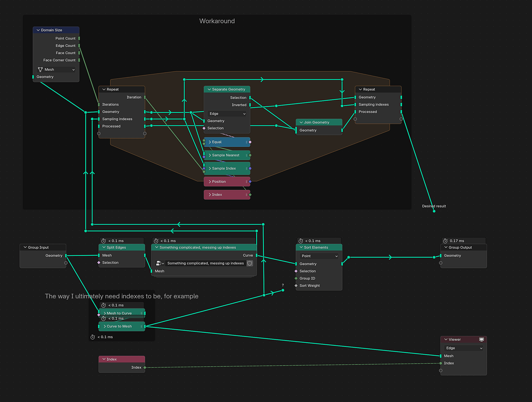This screenshot has height=402, width=532.
Task: Click the Join Geometry output socket
Action: pos(342,130)
